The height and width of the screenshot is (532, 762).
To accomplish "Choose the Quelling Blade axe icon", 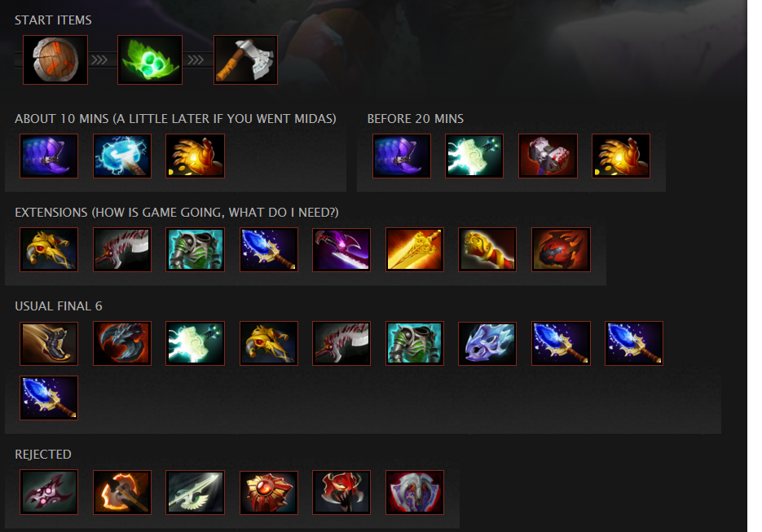I will (x=246, y=59).
